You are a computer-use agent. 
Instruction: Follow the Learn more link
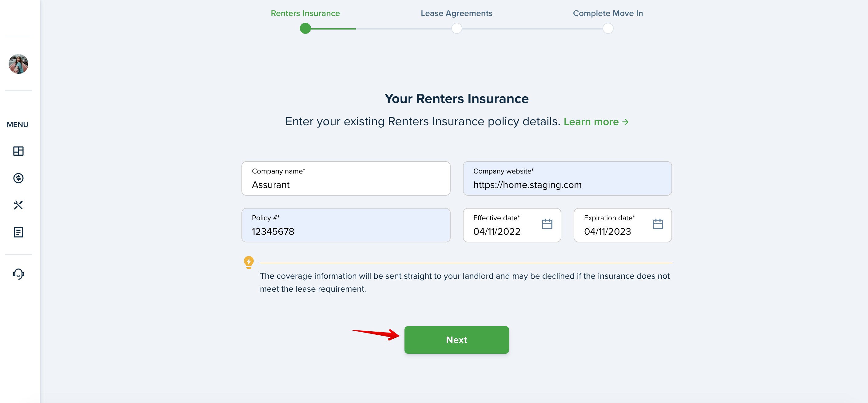(596, 122)
